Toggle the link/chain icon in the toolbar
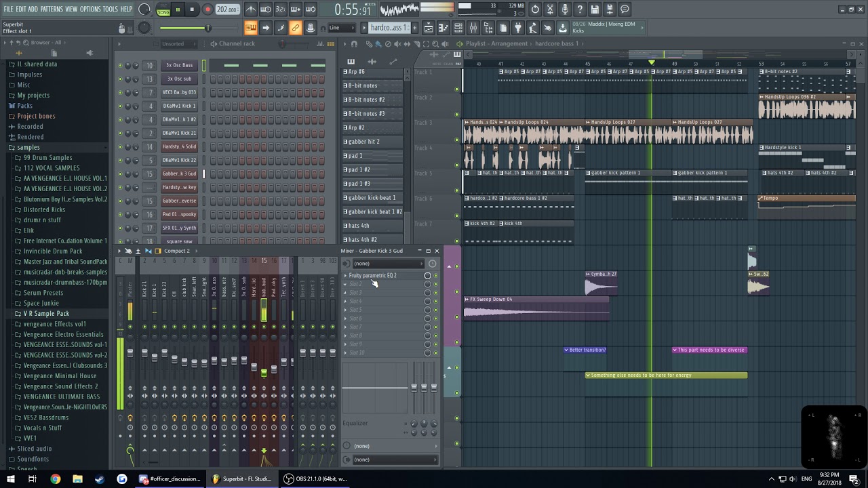Image resolution: width=868 pixels, height=488 pixels. click(295, 28)
